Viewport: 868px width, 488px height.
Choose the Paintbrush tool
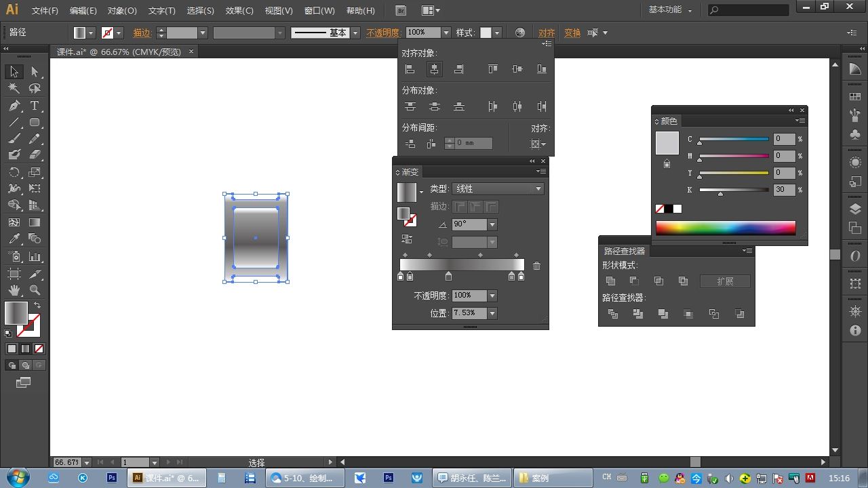tap(14, 139)
